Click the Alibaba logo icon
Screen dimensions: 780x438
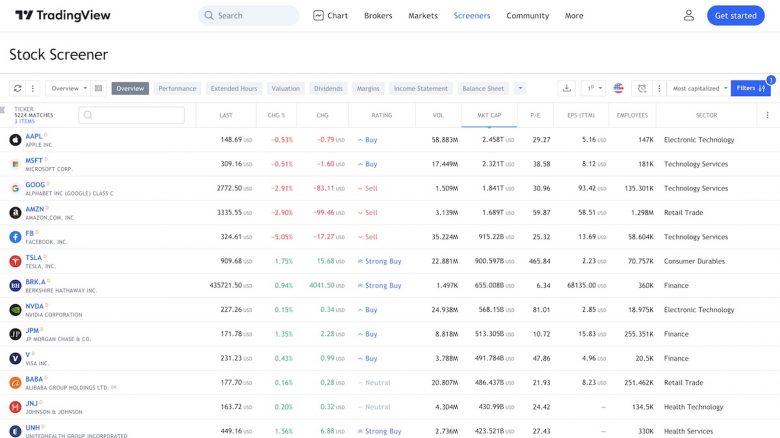pos(15,383)
